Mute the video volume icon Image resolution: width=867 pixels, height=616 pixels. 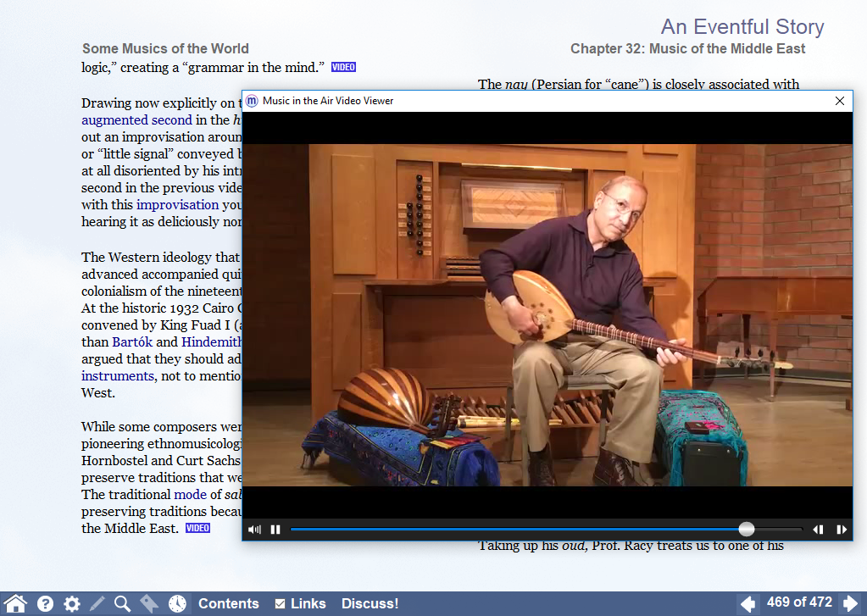coord(254,530)
